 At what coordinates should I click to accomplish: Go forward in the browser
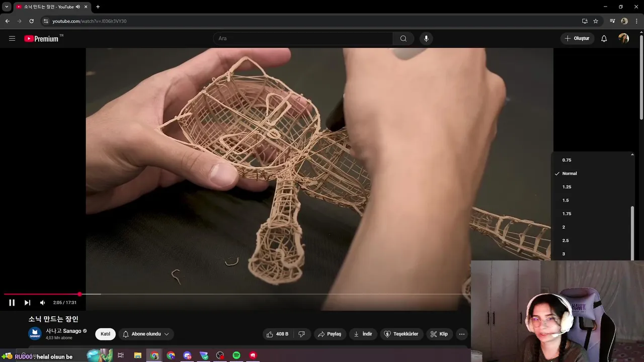(19, 21)
